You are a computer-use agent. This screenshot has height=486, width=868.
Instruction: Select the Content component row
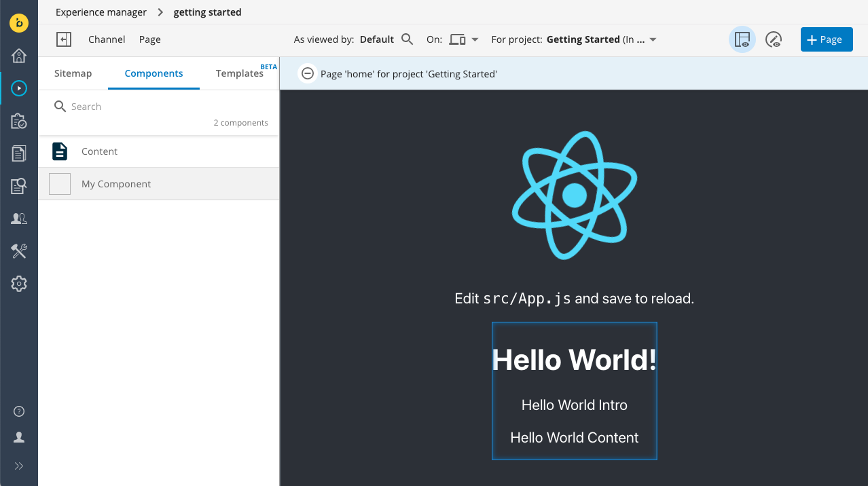tap(159, 151)
